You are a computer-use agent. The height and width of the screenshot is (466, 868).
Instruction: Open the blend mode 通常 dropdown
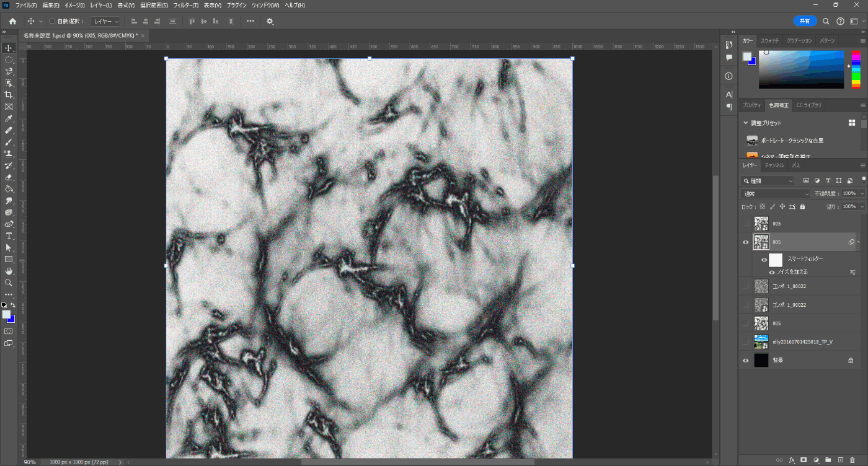click(x=776, y=194)
